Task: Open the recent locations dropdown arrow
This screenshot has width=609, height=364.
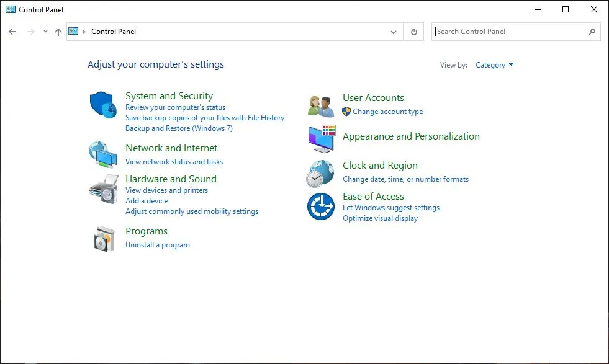Action: tap(45, 32)
